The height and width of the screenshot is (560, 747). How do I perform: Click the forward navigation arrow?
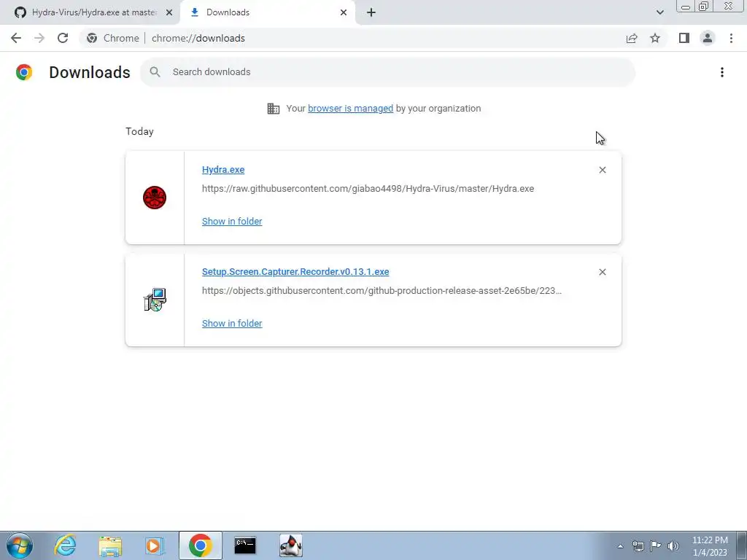[x=39, y=38]
